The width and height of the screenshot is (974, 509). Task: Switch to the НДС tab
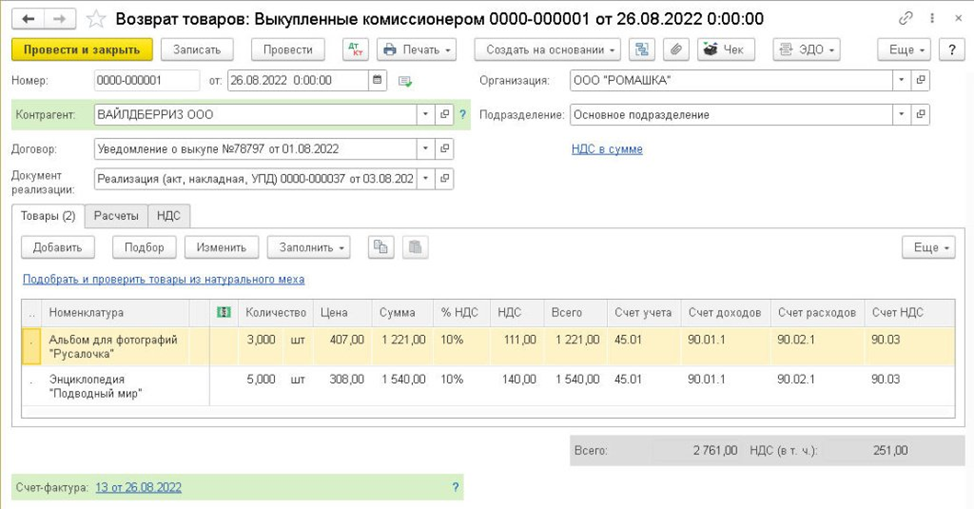click(168, 215)
